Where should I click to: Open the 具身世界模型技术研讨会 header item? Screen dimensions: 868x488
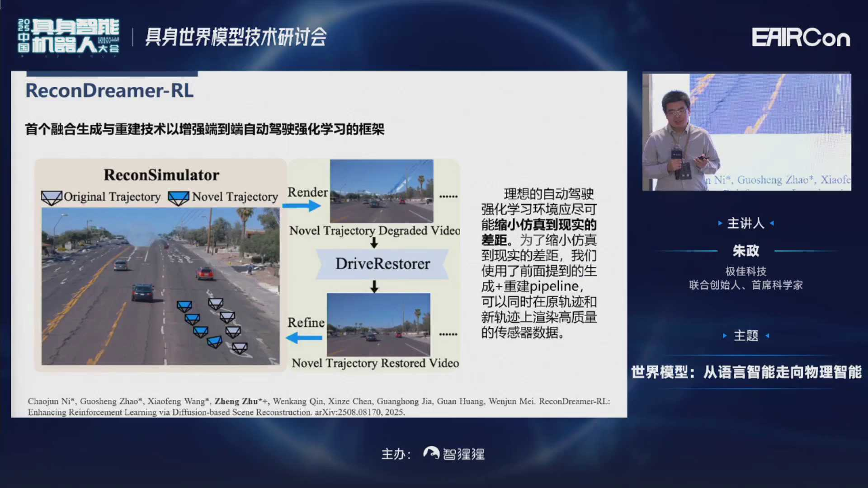[236, 37]
